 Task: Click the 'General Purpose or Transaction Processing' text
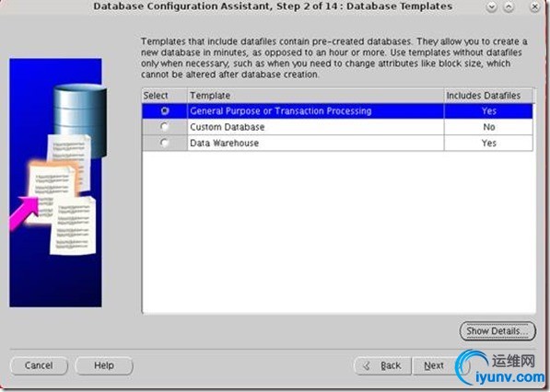[x=281, y=111]
